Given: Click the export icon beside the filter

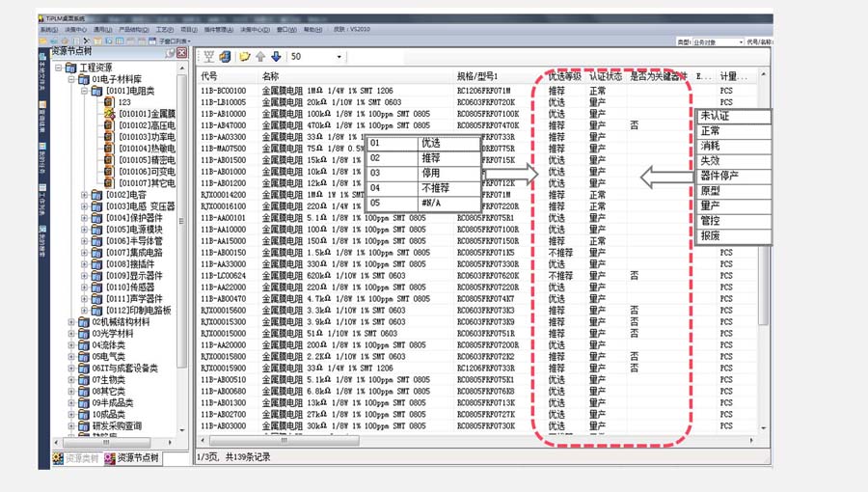Looking at the screenshot, I should tap(225, 57).
